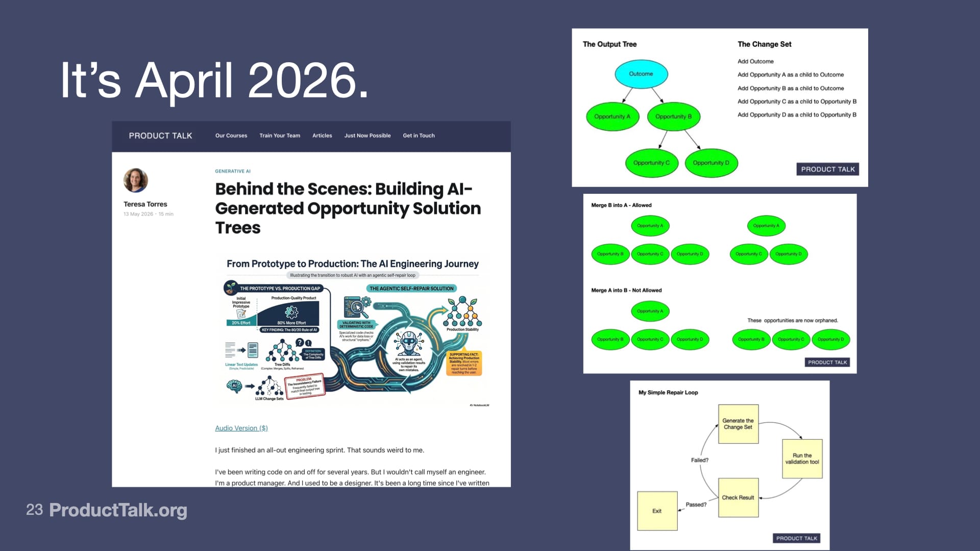Click Add Opportunity A as a child to Outcome
Viewport: 980px width, 551px height.
coord(791,74)
